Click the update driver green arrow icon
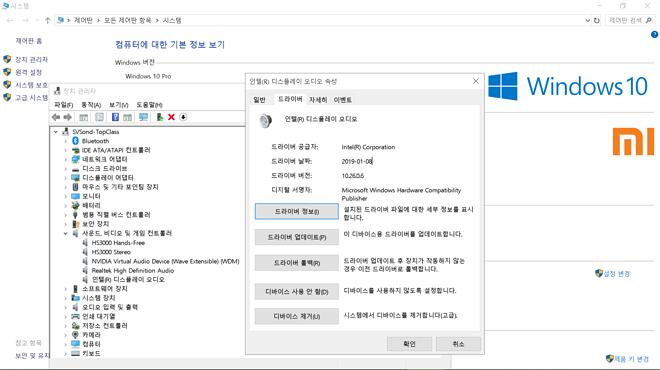The image size is (660, 370). click(x=160, y=117)
